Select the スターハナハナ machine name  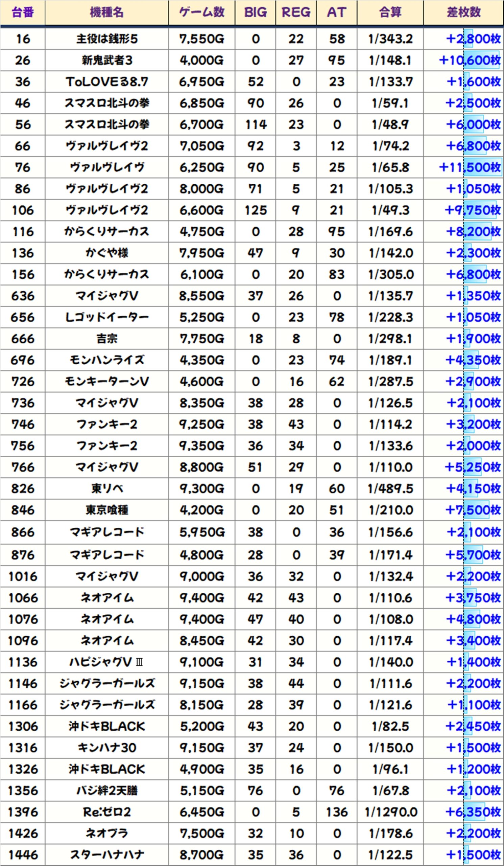coord(107,854)
